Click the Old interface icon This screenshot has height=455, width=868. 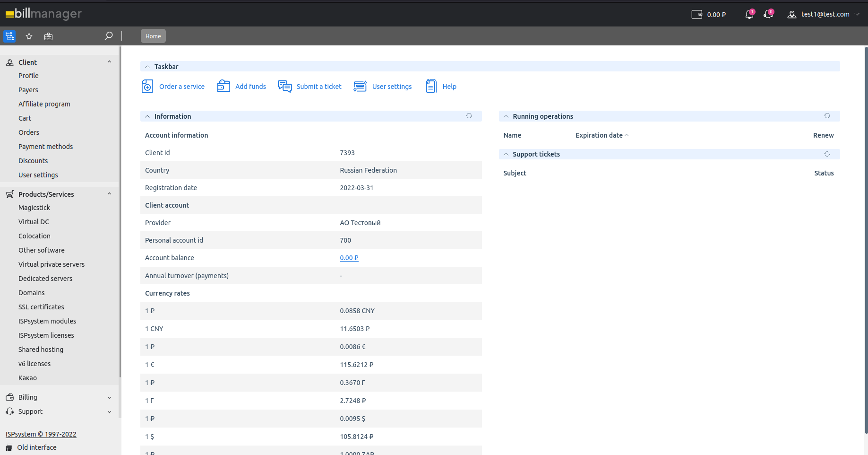[9, 448]
